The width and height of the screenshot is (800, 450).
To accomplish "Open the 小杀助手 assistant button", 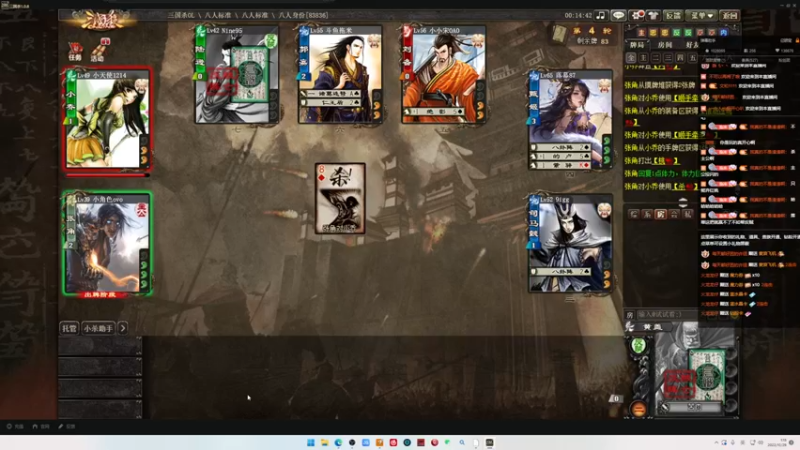I will 98,328.
